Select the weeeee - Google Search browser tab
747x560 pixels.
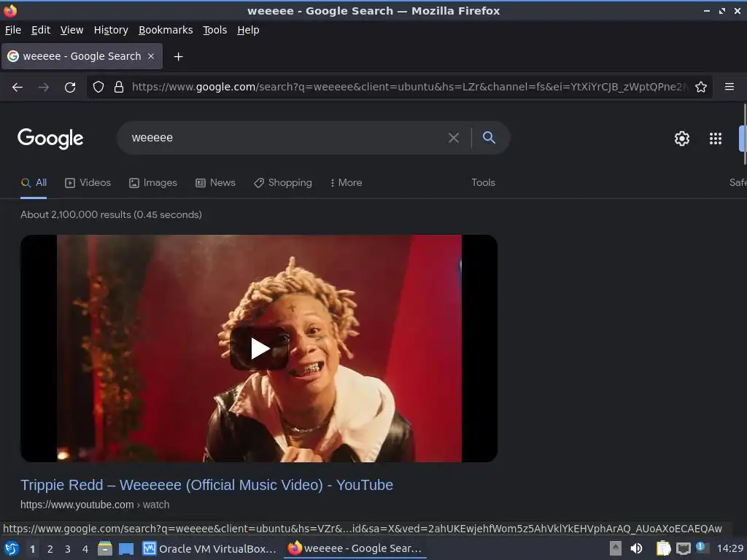pyautogui.click(x=82, y=56)
